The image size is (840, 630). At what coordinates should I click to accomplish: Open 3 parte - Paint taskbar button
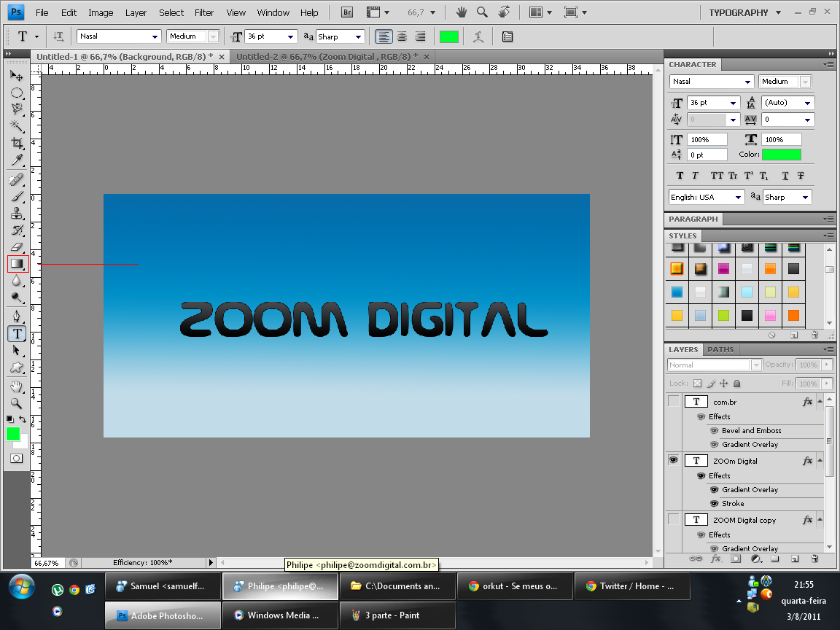397,615
